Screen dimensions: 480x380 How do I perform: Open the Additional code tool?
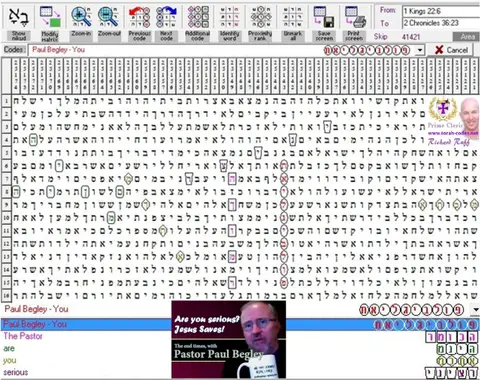click(x=198, y=17)
